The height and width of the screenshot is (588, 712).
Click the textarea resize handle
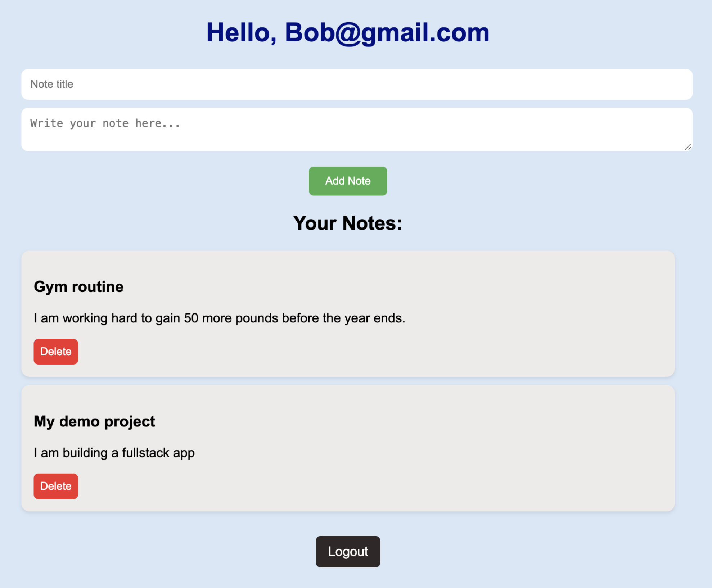688,146
